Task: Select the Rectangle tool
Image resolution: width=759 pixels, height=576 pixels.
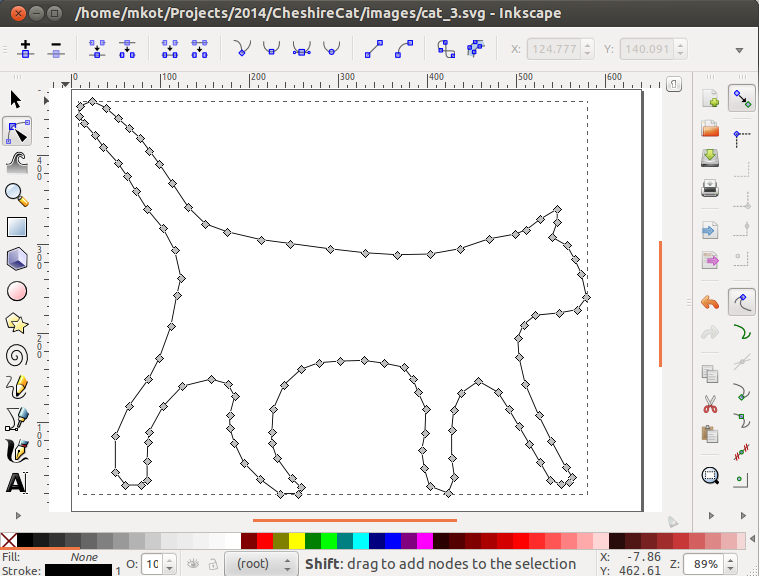Action: tap(17, 227)
